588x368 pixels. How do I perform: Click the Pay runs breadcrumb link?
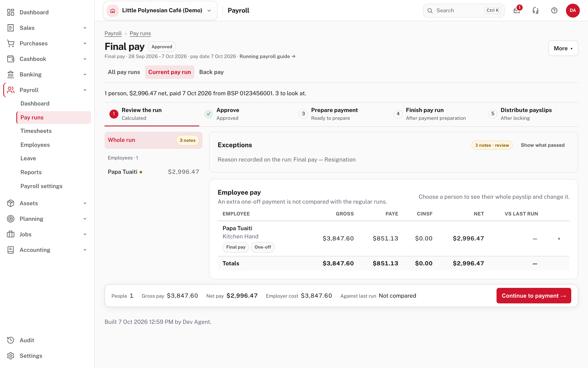[x=140, y=33]
